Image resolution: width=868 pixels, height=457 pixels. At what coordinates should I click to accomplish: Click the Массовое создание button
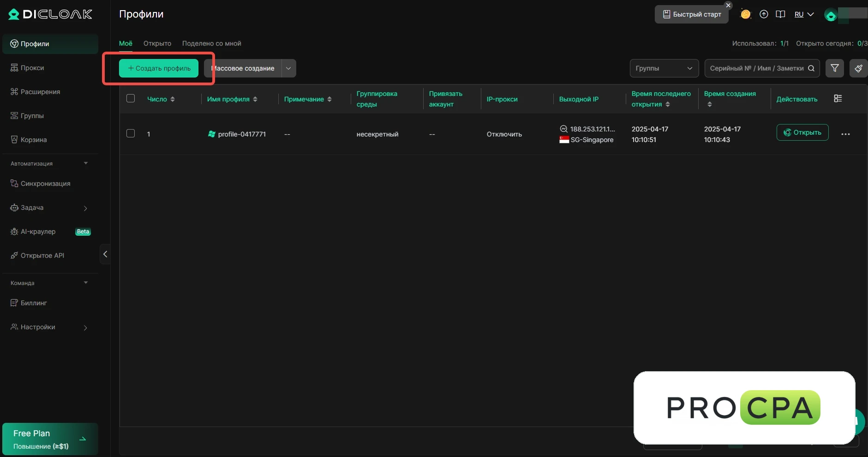243,68
